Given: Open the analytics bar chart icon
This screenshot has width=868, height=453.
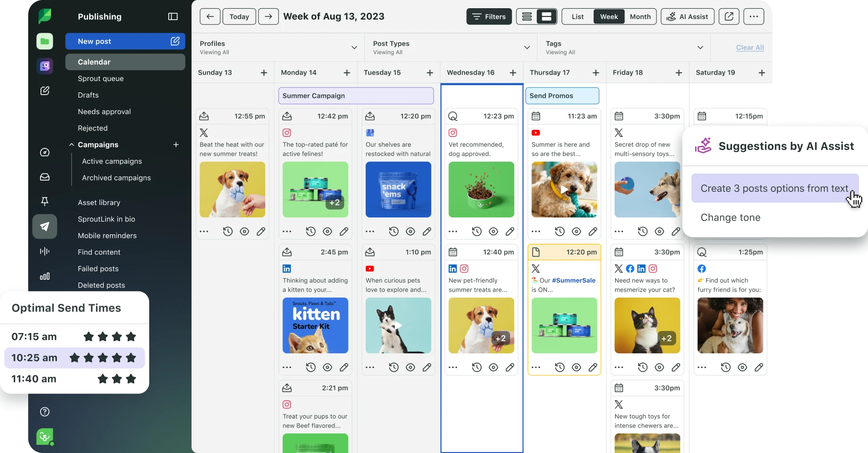Looking at the screenshot, I should [45, 276].
